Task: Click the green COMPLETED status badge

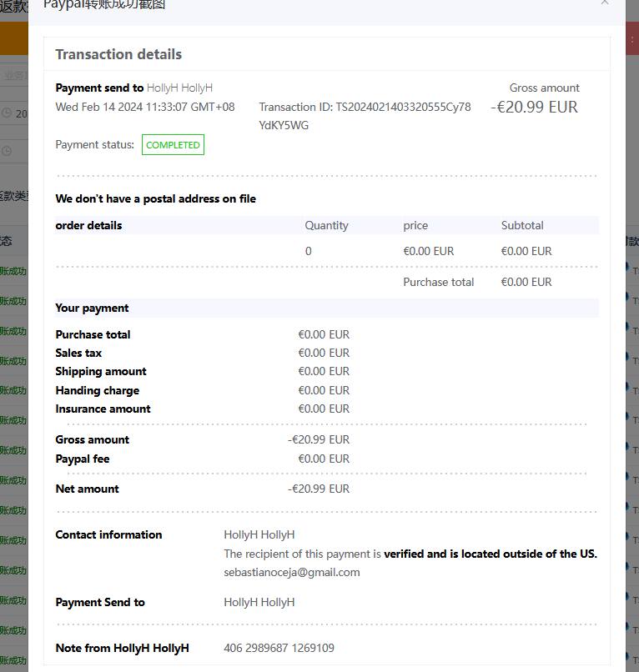Action: (x=173, y=145)
